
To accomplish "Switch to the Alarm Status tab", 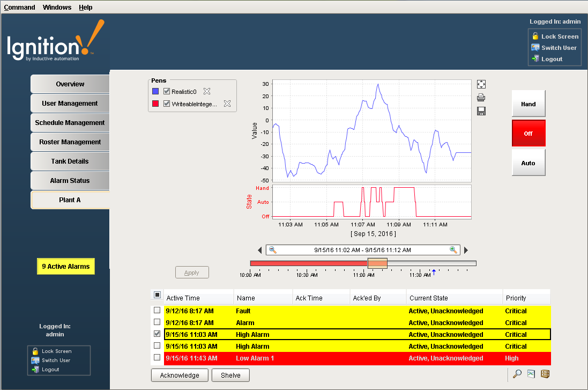I will 70,181.
